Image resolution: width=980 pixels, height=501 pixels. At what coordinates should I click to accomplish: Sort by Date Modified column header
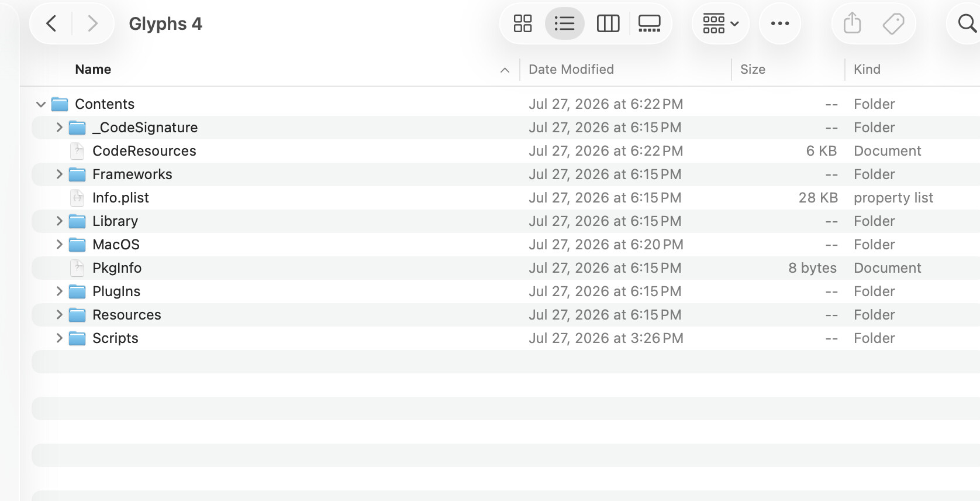coord(571,69)
